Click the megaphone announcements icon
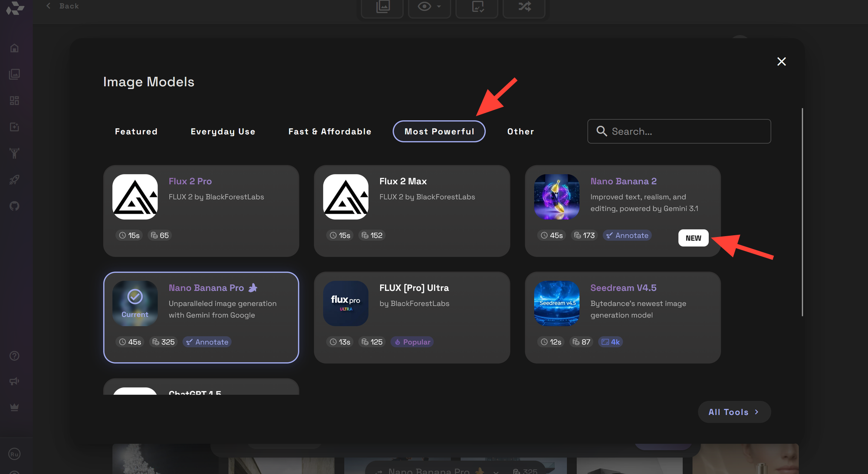The height and width of the screenshot is (474, 868). (x=14, y=382)
